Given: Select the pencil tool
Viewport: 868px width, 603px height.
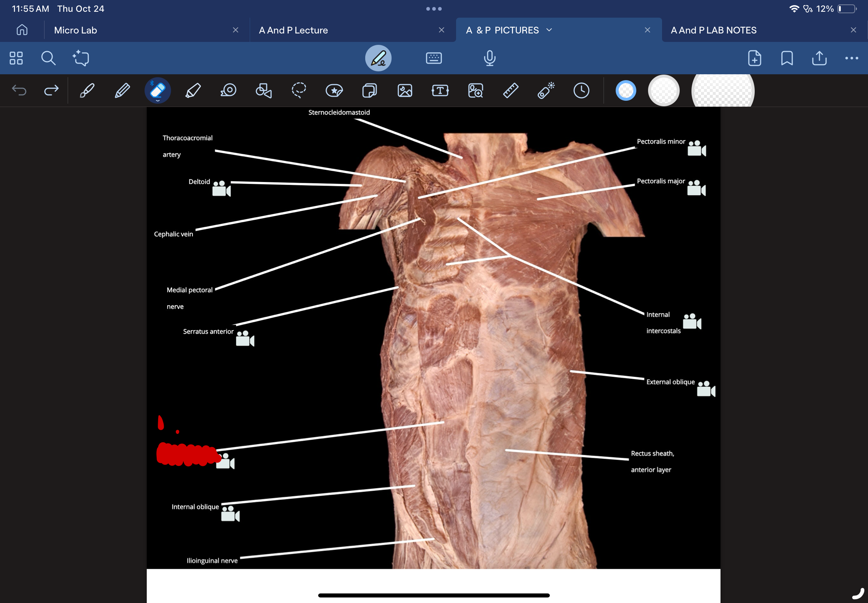Looking at the screenshot, I should click(122, 91).
